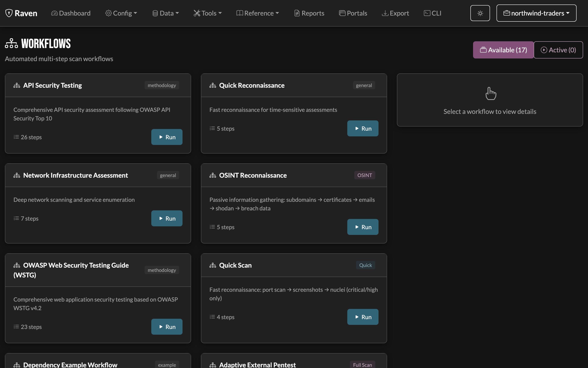The width and height of the screenshot is (588, 368).
Task: Click the API Security Testing workflow icon
Action: 17,85
